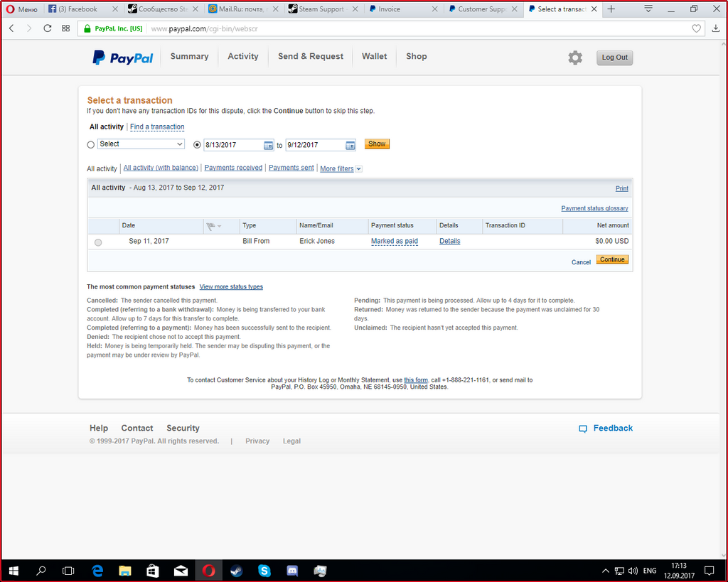Go back using browser back arrow
728x582 pixels.
point(11,28)
